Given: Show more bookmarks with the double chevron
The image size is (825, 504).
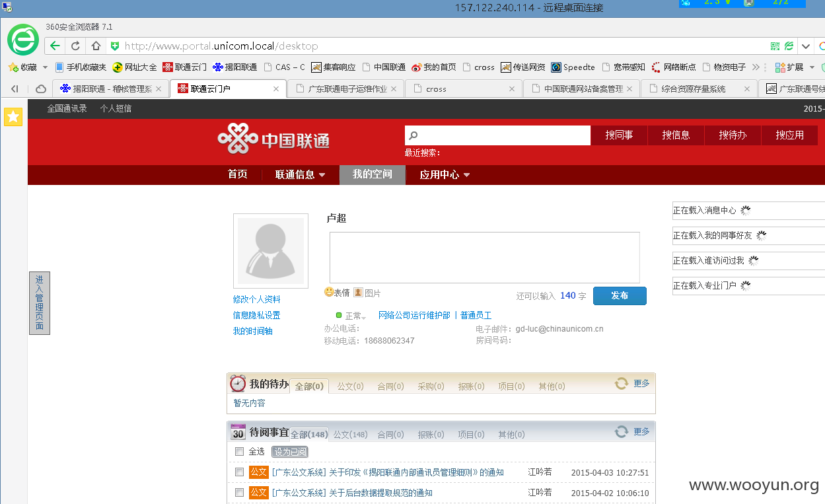Looking at the screenshot, I should click(x=756, y=67).
